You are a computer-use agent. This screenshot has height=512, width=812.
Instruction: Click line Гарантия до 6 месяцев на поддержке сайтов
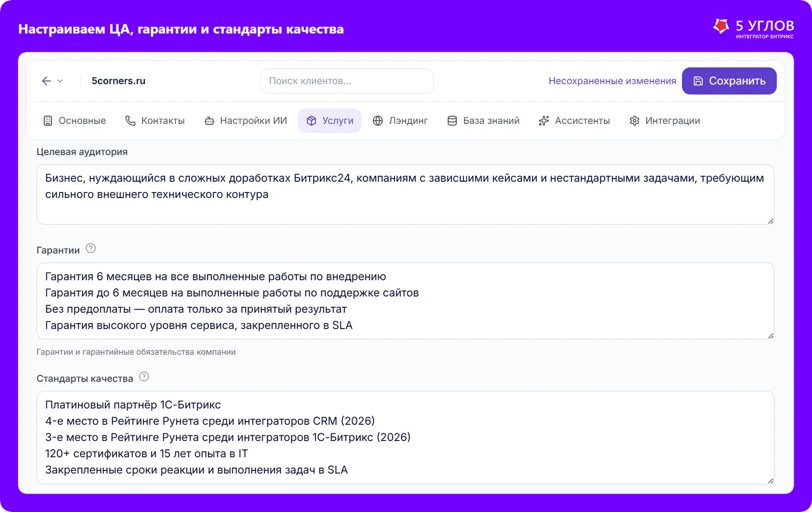point(232,293)
